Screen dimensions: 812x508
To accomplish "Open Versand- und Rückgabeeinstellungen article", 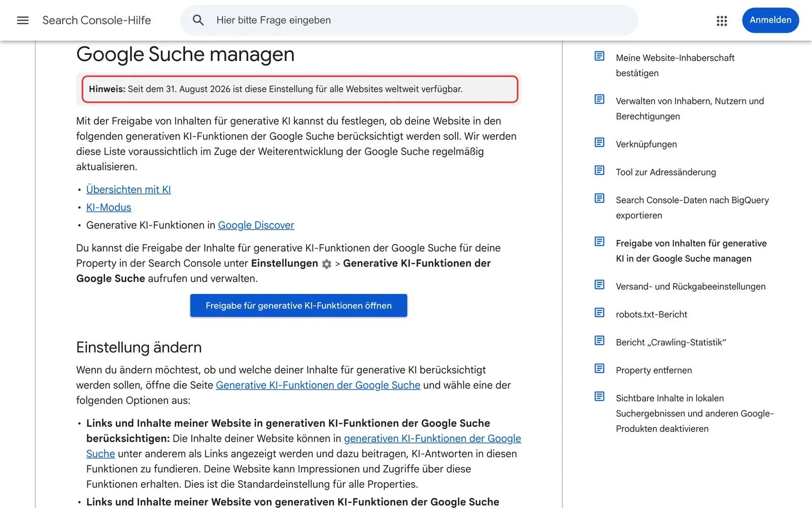I will 691,287.
